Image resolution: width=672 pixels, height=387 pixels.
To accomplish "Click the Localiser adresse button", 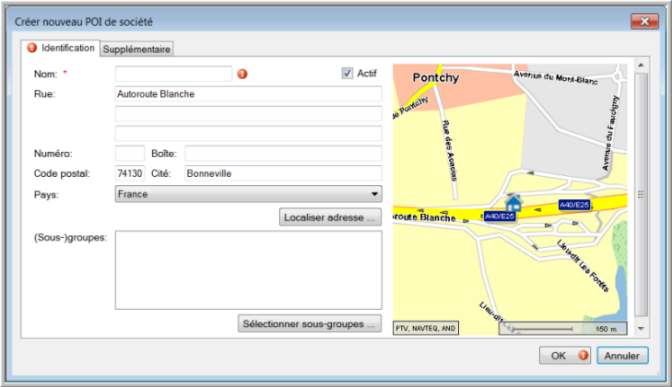I will [x=330, y=217].
